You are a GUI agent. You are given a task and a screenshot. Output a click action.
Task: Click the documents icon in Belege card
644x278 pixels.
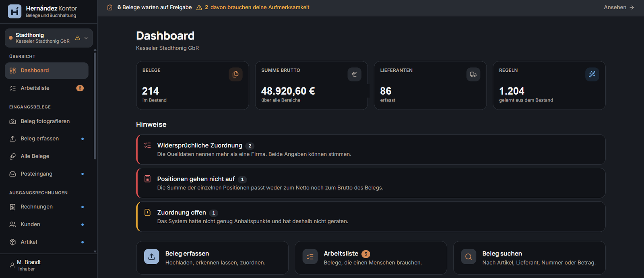pyautogui.click(x=235, y=74)
